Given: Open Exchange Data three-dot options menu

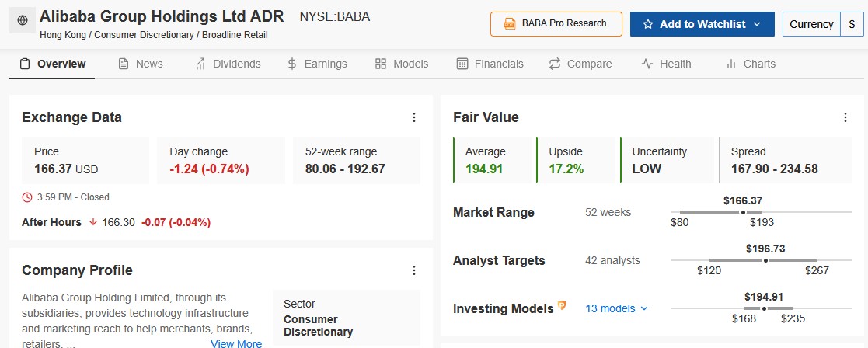Looking at the screenshot, I should click(x=414, y=117).
